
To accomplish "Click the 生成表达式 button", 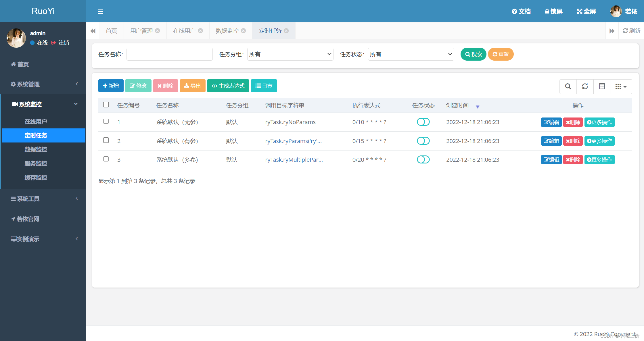I will pos(228,86).
